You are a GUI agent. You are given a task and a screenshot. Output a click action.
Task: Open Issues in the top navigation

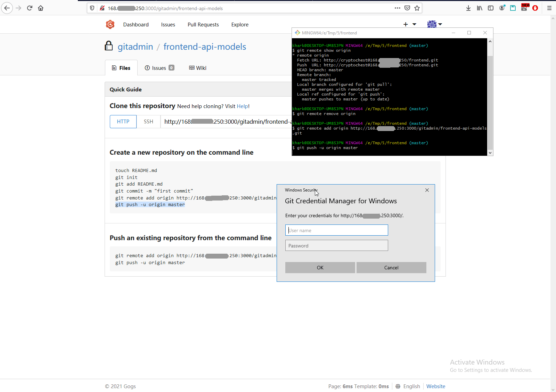(x=168, y=25)
